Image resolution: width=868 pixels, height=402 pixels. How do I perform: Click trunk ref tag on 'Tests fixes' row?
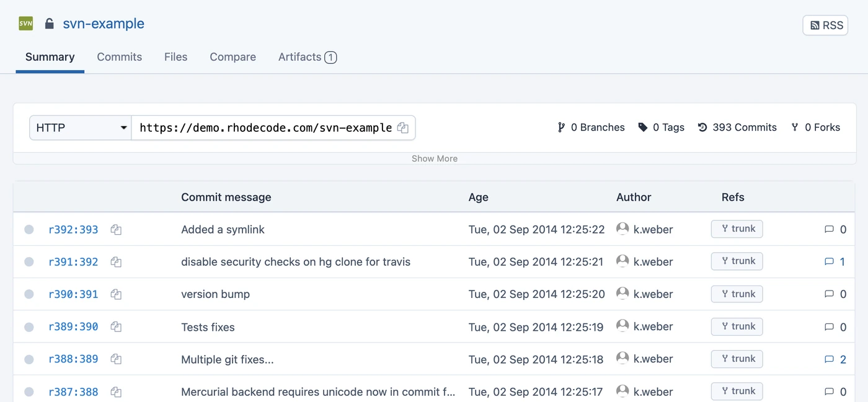tap(737, 326)
